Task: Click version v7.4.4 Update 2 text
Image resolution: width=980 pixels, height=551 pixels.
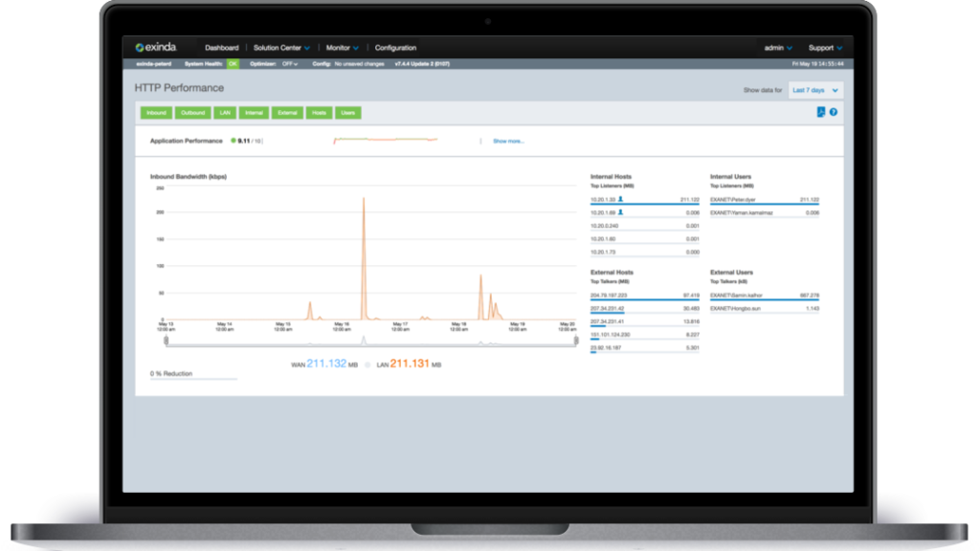Action: 422,64
